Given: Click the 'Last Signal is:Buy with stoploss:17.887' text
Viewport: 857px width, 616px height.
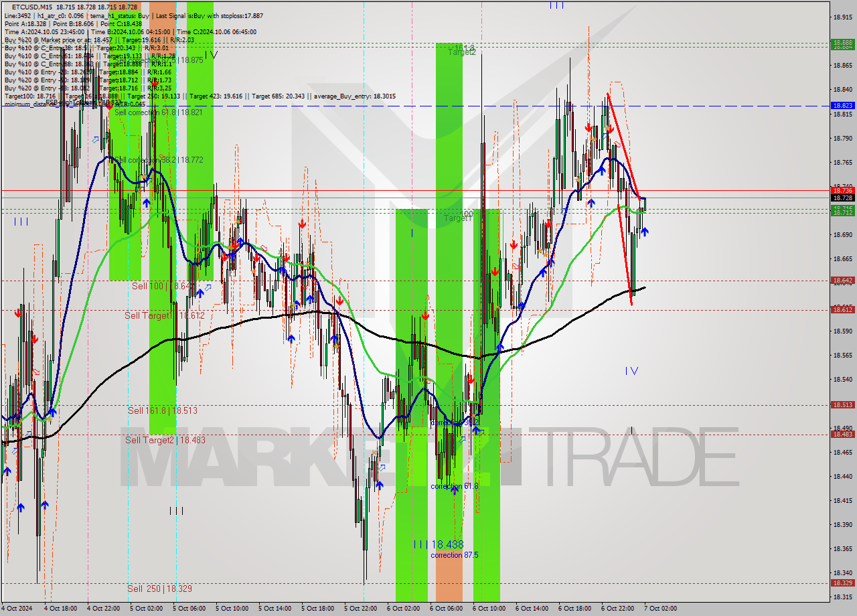Looking at the screenshot, I should pos(208,15).
